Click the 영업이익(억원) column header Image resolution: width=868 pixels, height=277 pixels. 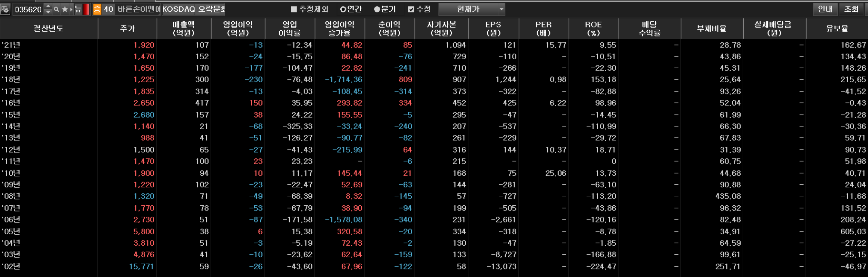pos(238,29)
